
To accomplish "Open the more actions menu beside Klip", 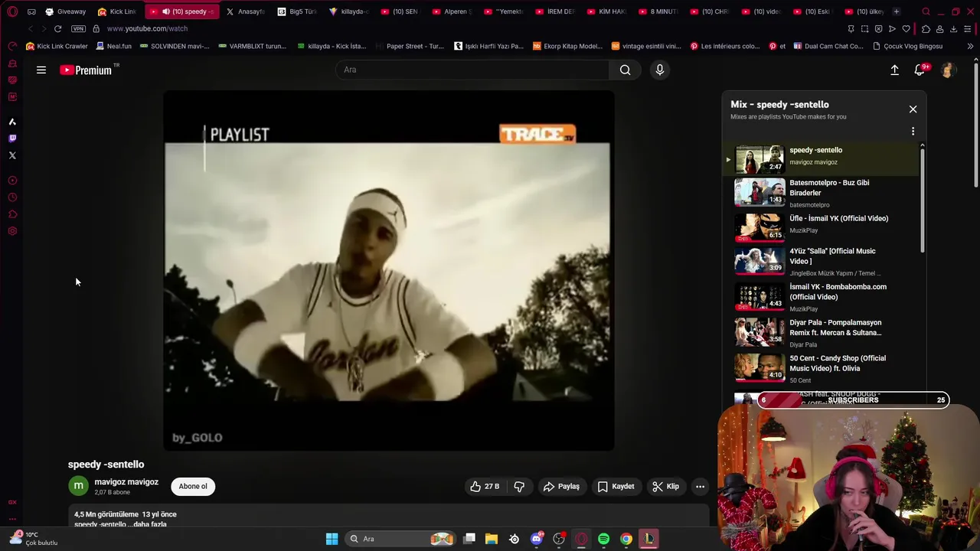I will pos(700,486).
